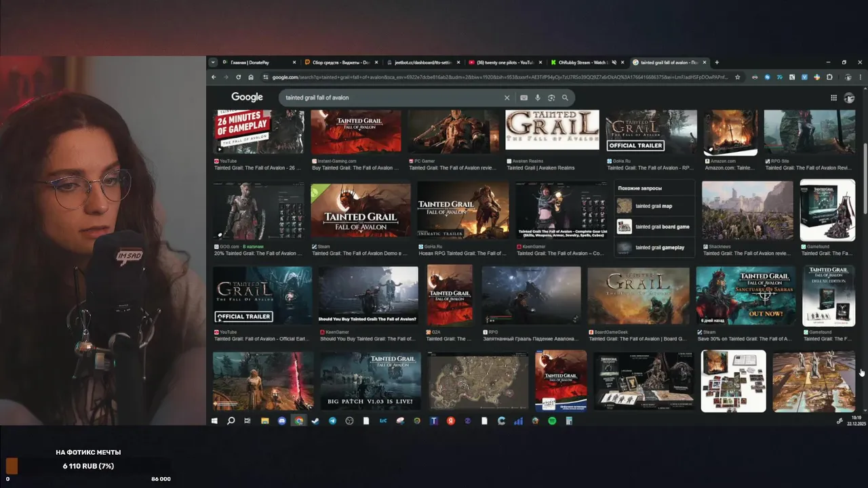This screenshot has width=868, height=488.
Task: Open the Sanctuary of Sarras Out Now image
Action: point(746,296)
